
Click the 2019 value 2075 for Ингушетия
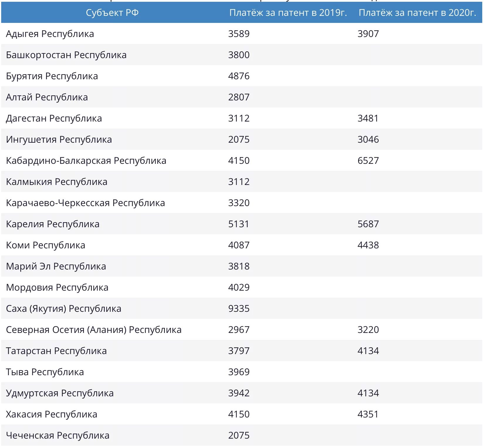tap(239, 139)
